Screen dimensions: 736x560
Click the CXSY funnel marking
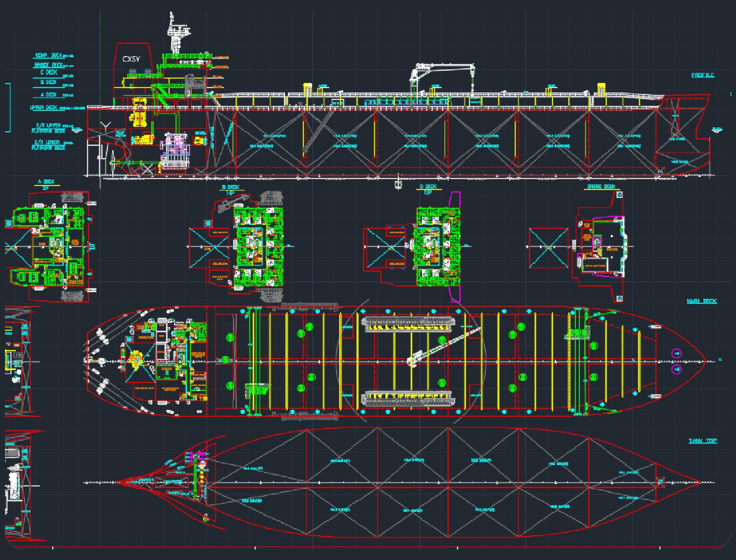[x=131, y=59]
